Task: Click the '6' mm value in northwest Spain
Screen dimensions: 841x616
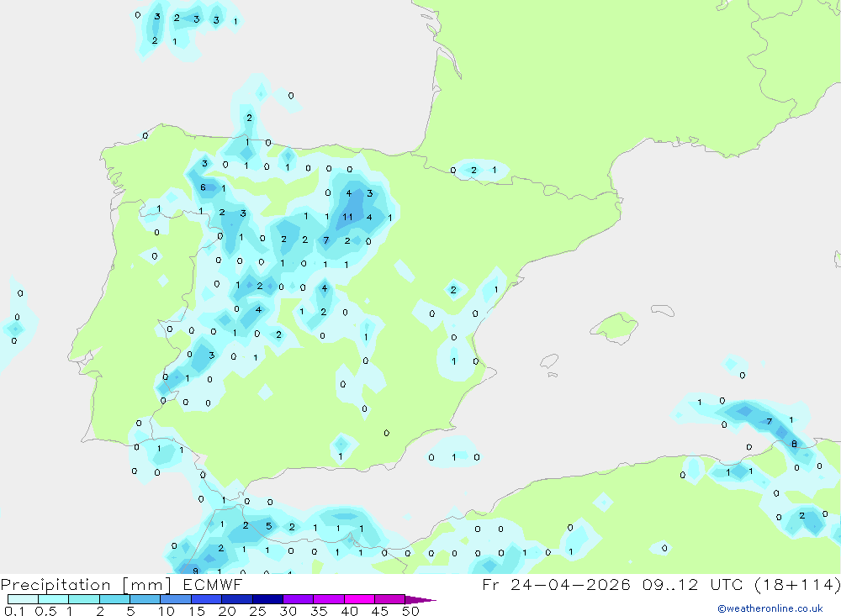Action: [x=203, y=187]
